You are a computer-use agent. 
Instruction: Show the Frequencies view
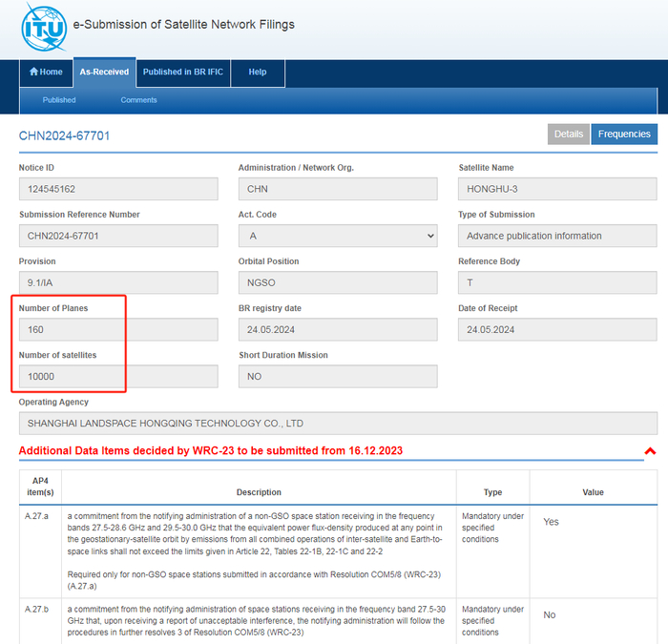(x=624, y=135)
